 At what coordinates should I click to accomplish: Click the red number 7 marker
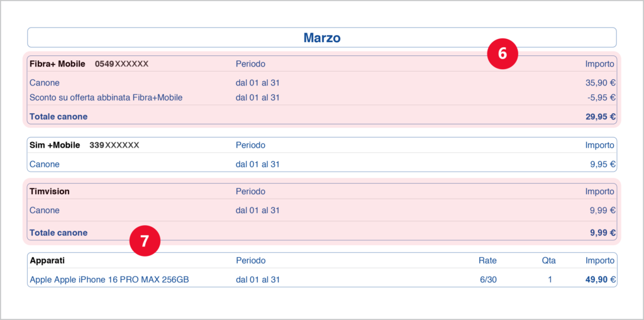coord(145,241)
